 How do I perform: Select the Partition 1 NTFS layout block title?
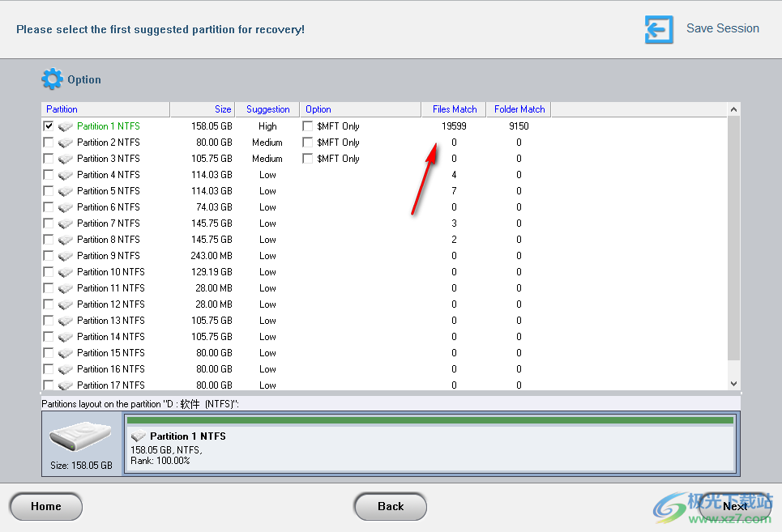tap(188, 436)
